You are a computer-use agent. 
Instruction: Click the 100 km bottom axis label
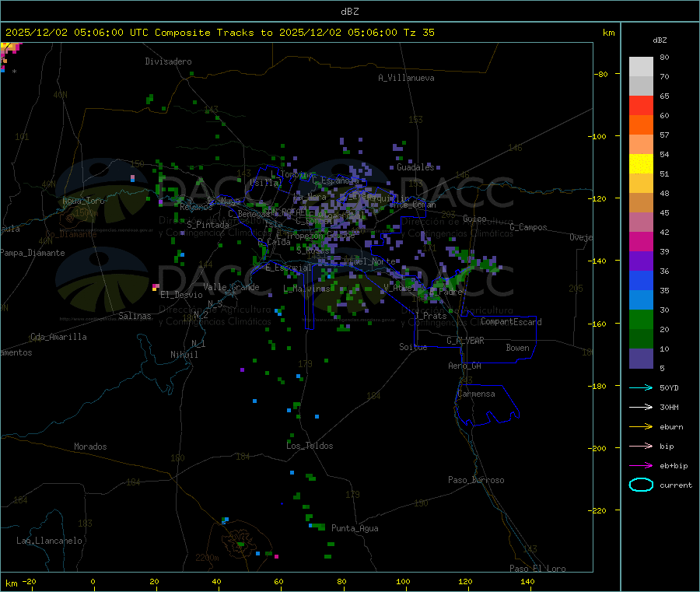point(403,581)
